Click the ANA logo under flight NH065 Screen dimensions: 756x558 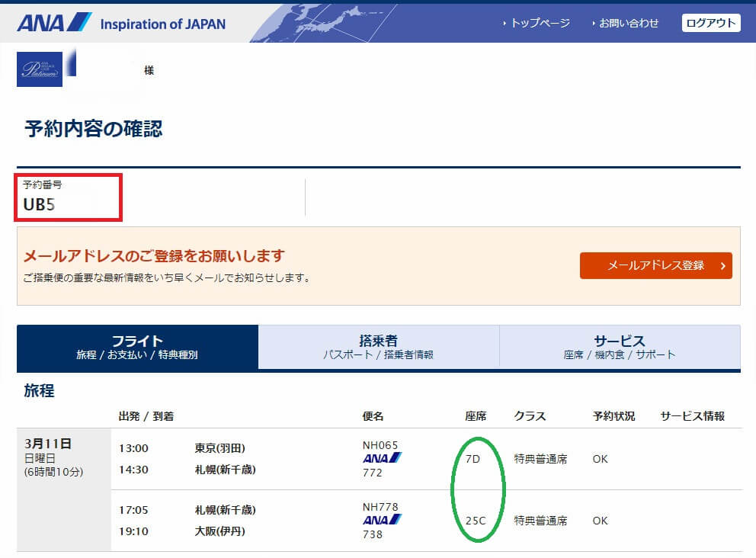(382, 458)
